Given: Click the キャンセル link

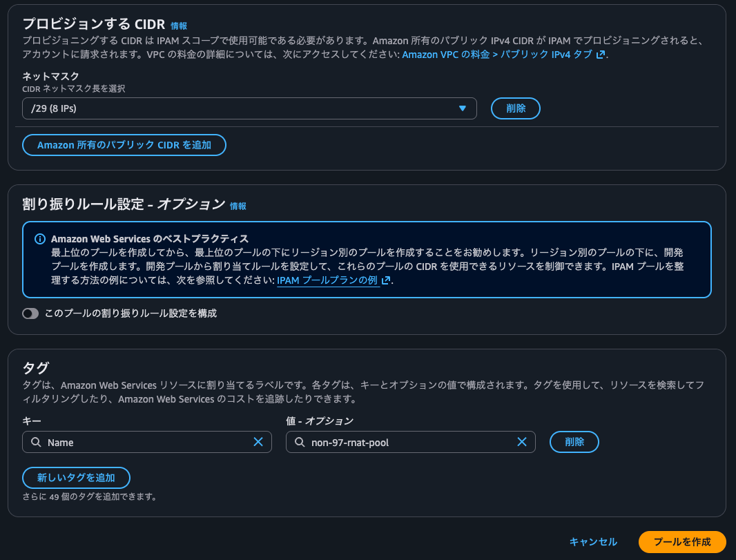Looking at the screenshot, I should pyautogui.click(x=594, y=542).
